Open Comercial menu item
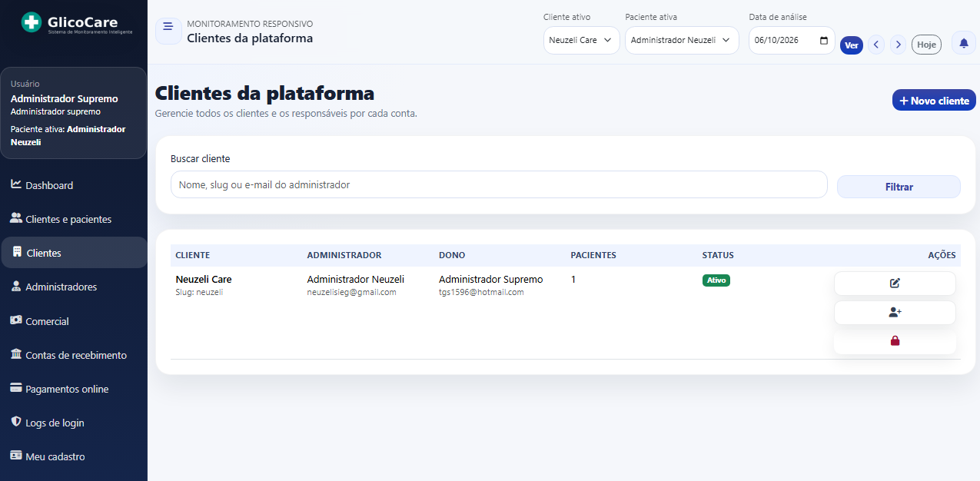980x481 pixels. 74,321
